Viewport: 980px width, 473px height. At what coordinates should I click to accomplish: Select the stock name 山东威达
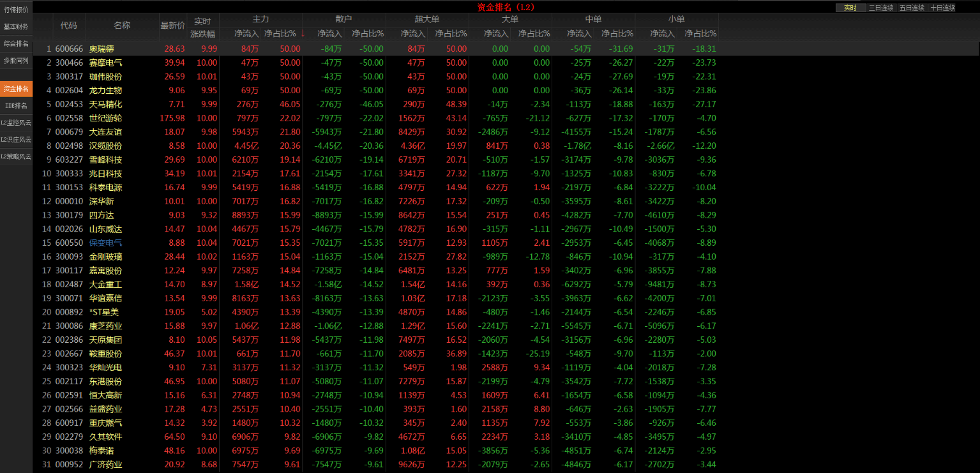(x=106, y=229)
